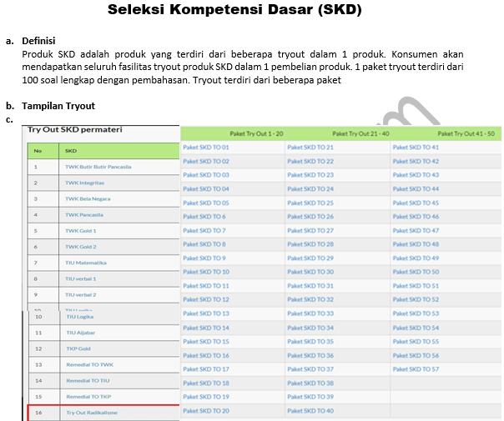The width and height of the screenshot is (504, 421).
Task: Click the SKD column header
Action: [71, 151]
